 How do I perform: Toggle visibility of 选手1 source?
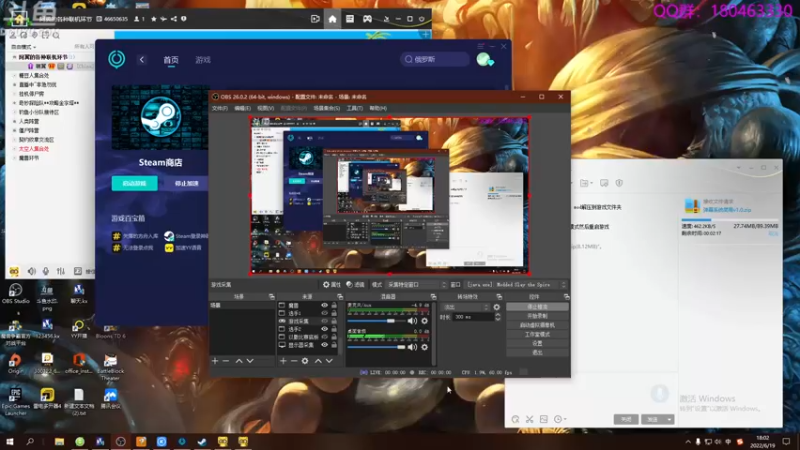pyautogui.click(x=324, y=313)
